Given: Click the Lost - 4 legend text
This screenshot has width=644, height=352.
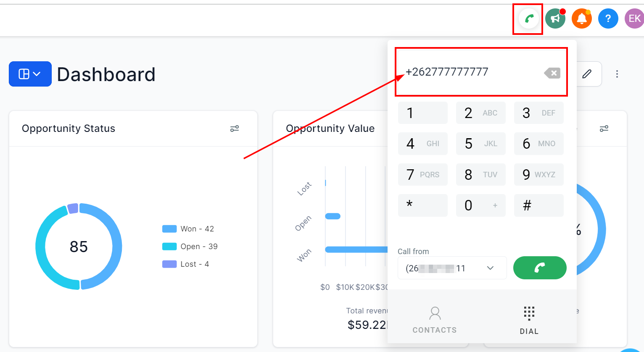Looking at the screenshot, I should [x=195, y=264].
